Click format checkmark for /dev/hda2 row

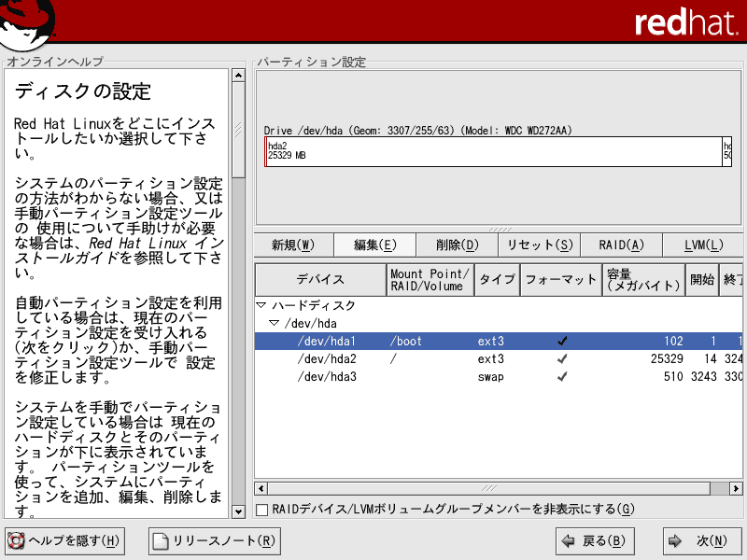561,359
